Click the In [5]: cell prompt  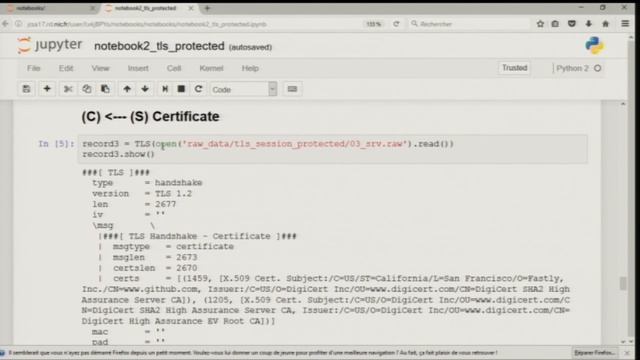tap(56, 144)
